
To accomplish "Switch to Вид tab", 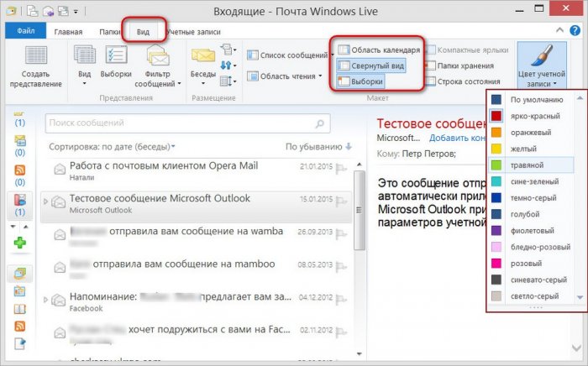I will point(143,32).
